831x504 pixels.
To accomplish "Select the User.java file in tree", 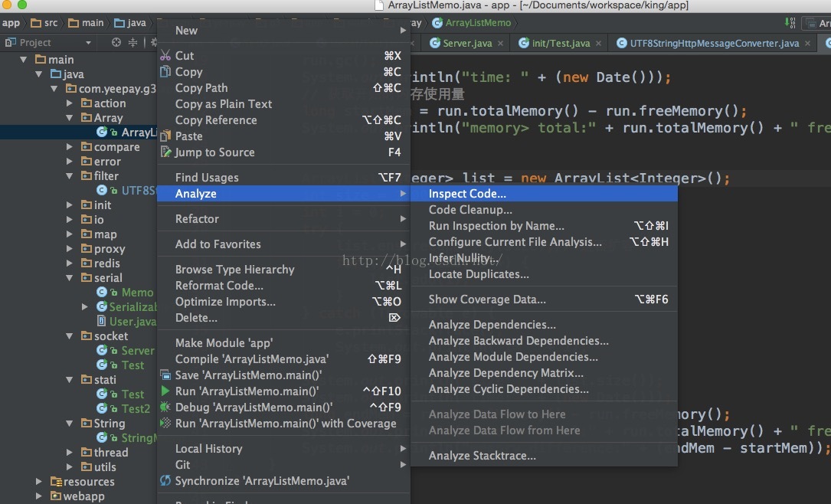I will (x=132, y=322).
